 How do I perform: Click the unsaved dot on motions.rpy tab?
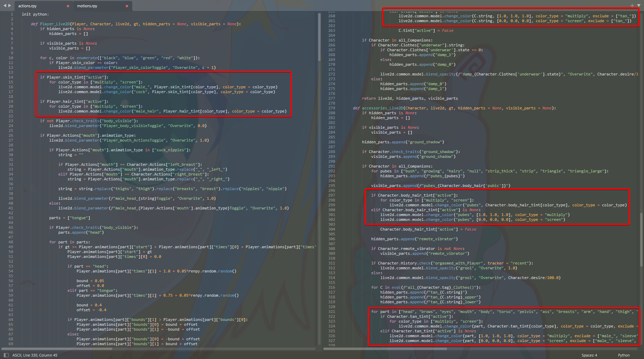coord(127,6)
